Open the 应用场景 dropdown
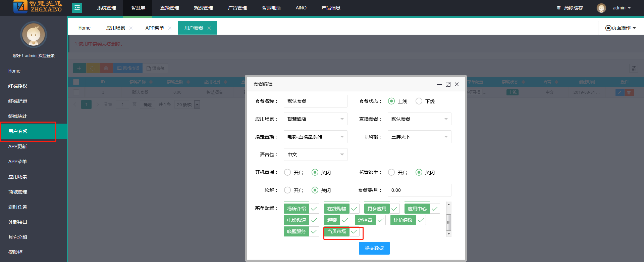This screenshot has height=262, width=644. tap(315, 119)
